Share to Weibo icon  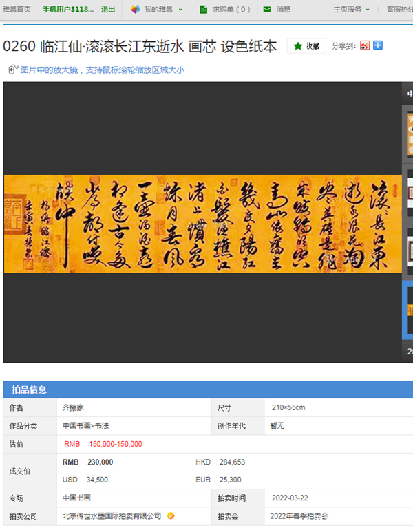pyautogui.click(x=365, y=45)
